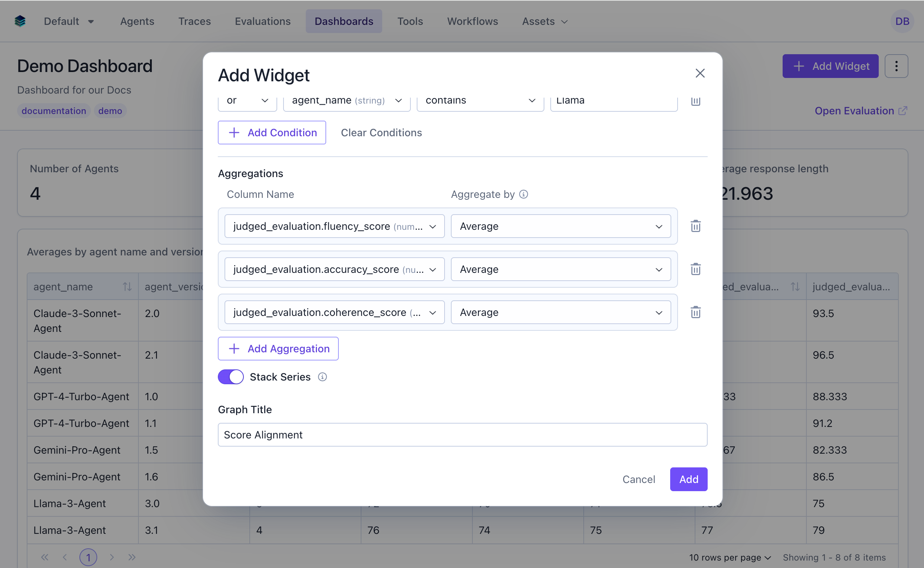This screenshot has width=924, height=568.
Task: Remove the accuracy_score aggregation
Action: 695,269
